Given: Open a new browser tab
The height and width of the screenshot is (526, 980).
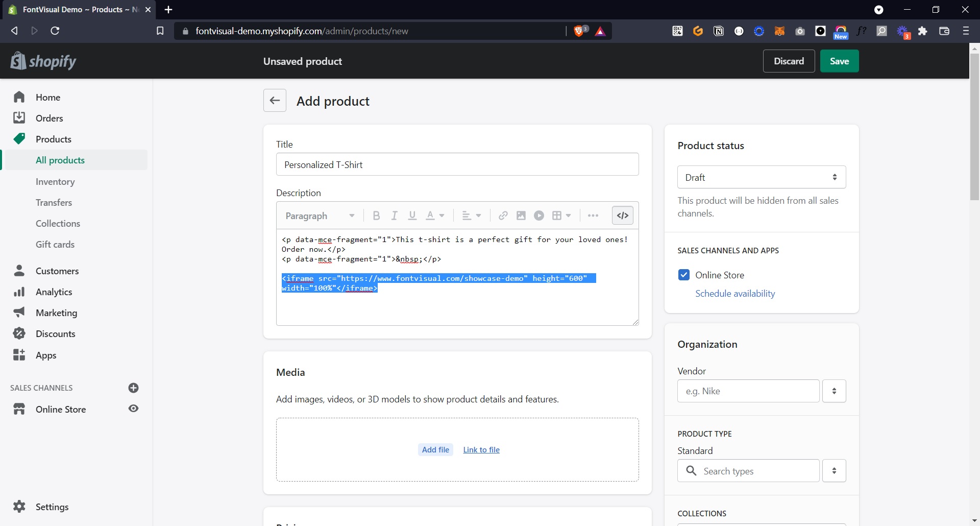Looking at the screenshot, I should (x=168, y=9).
